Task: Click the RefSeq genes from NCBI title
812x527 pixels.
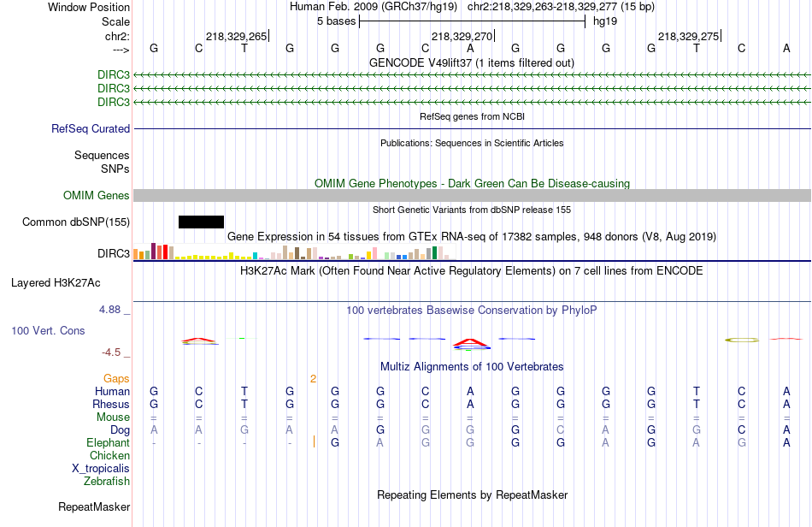Action: click(x=473, y=116)
